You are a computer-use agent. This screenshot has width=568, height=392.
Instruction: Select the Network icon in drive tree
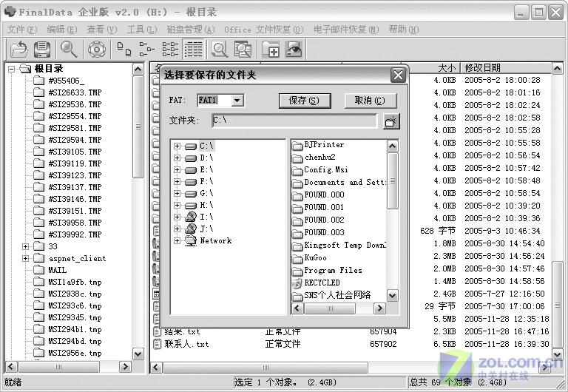click(x=191, y=241)
